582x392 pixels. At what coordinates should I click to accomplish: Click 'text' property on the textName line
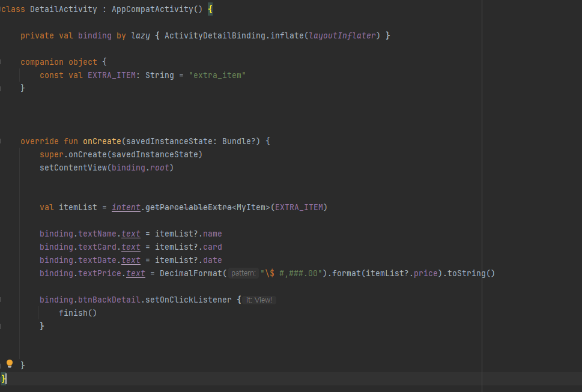tap(131, 234)
